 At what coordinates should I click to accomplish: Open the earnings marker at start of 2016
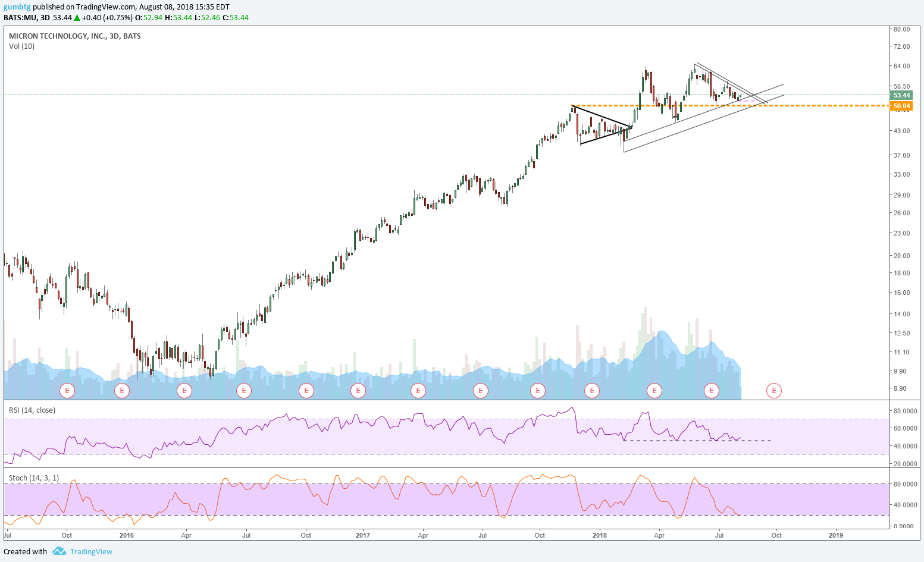[122, 391]
